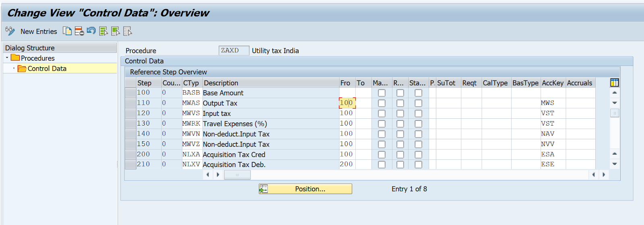Screen dimensions: 644x225
Task: Click account key NAV cell
Action: coord(553,134)
